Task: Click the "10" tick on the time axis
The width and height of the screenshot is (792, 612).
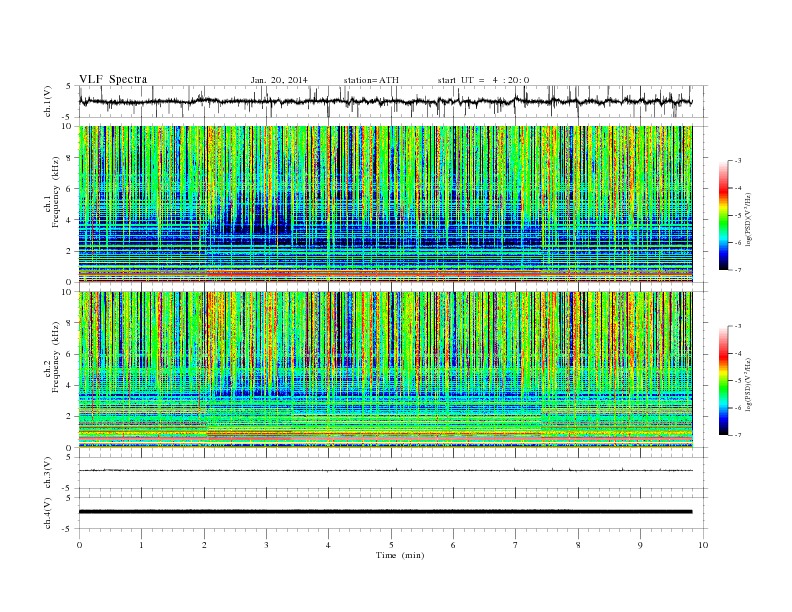Action: pos(703,545)
